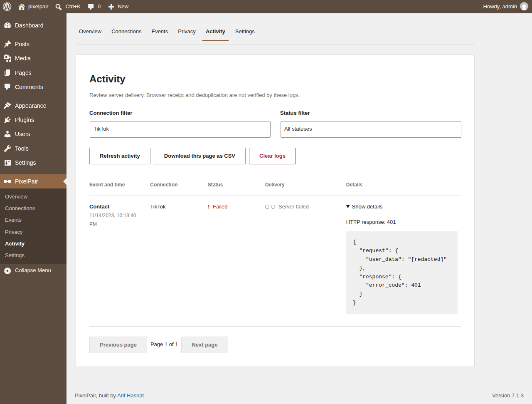The image size is (532, 404).
Task: Click the Next page button
Action: coord(204,345)
